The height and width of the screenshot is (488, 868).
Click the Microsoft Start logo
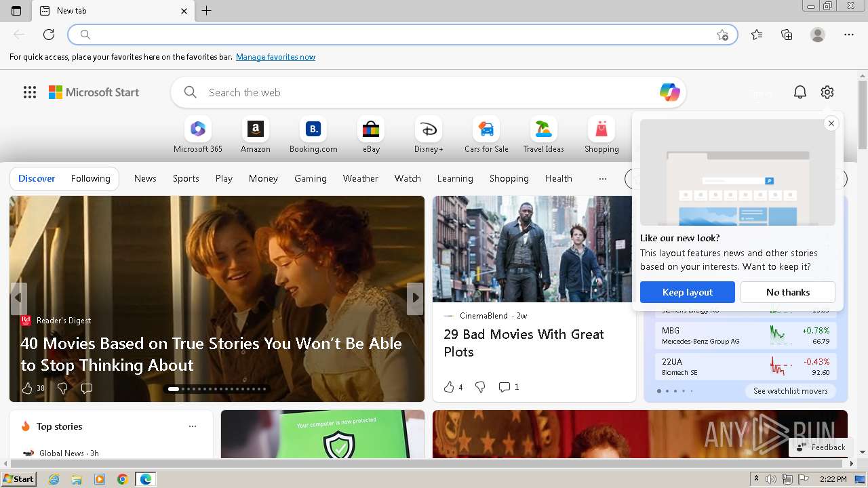pos(94,92)
